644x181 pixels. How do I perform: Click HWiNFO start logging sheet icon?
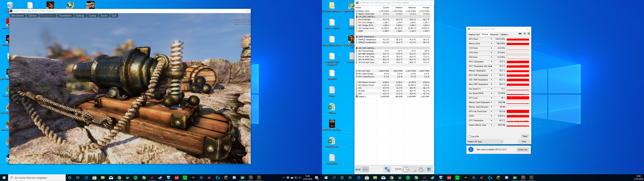coord(414,169)
